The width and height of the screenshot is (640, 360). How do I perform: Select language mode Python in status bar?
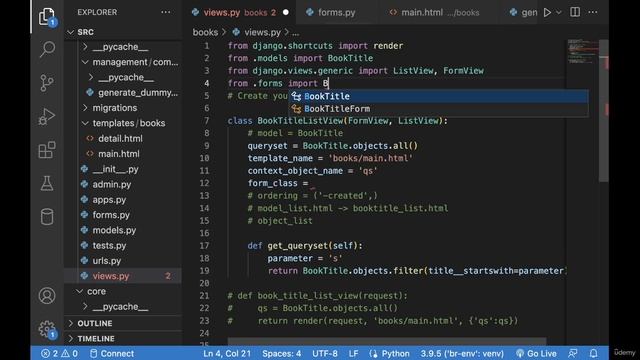point(395,353)
